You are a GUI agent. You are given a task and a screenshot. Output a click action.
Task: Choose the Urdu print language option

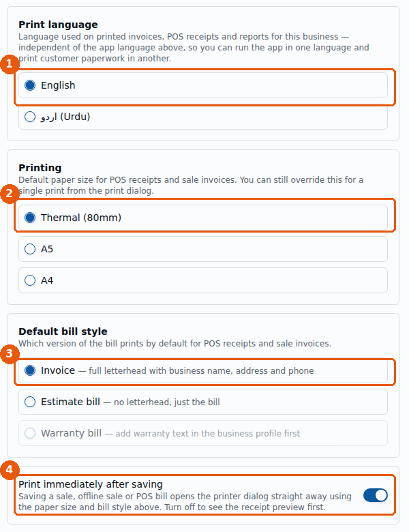tap(203, 117)
